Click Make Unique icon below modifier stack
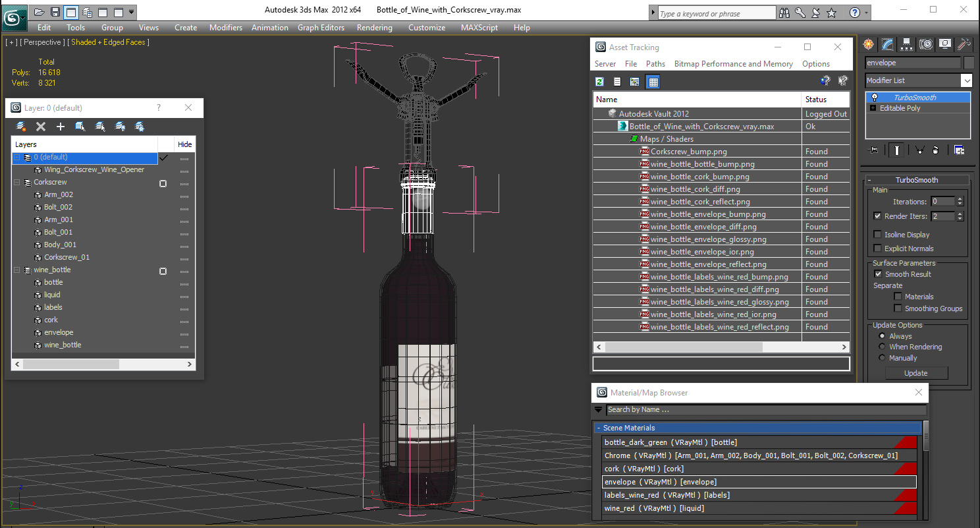Viewport: 980px width, 528px height. 920,150
